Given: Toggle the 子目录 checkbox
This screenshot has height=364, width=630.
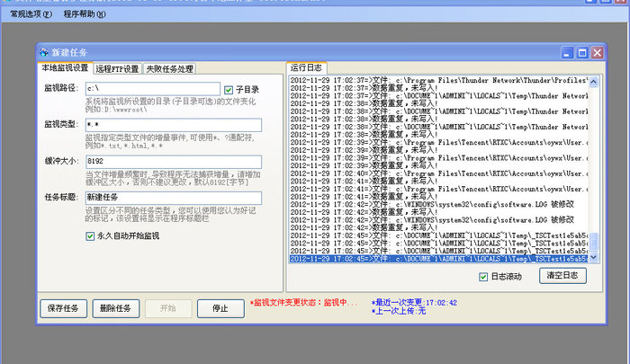Looking at the screenshot, I should pyautogui.click(x=229, y=90).
